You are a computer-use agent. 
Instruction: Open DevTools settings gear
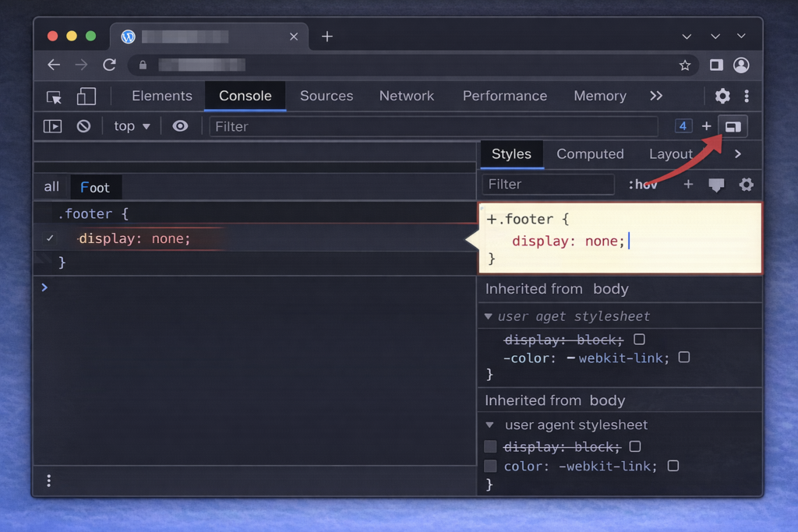pos(722,96)
